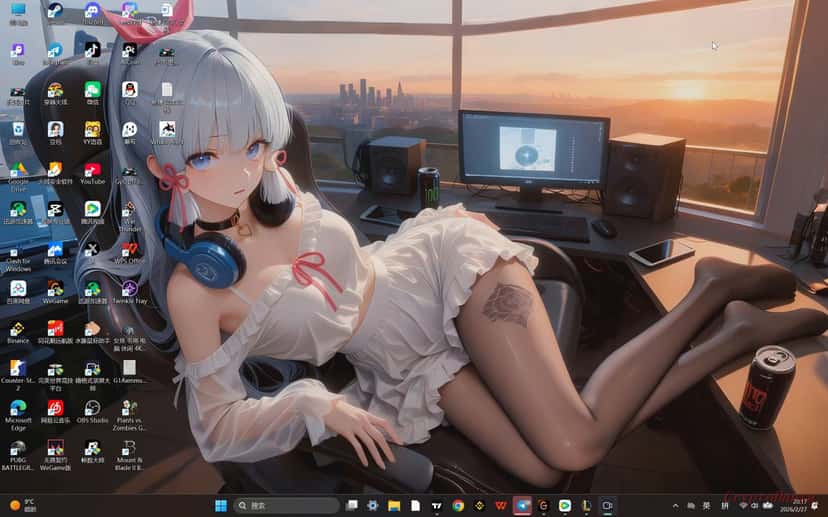The width and height of the screenshot is (828, 517).
Task: Open the network tray icon
Action: 743,506
